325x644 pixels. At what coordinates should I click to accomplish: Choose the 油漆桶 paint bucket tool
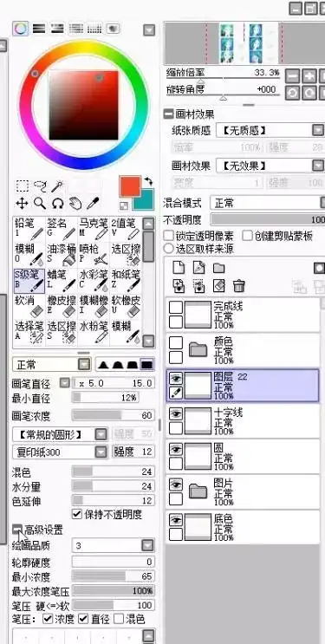pos(62,255)
